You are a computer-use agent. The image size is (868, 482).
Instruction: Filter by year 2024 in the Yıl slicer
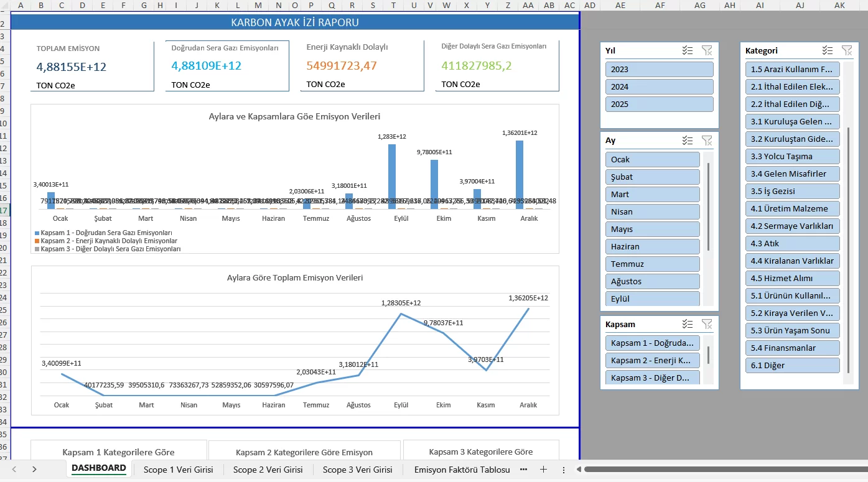click(x=659, y=87)
